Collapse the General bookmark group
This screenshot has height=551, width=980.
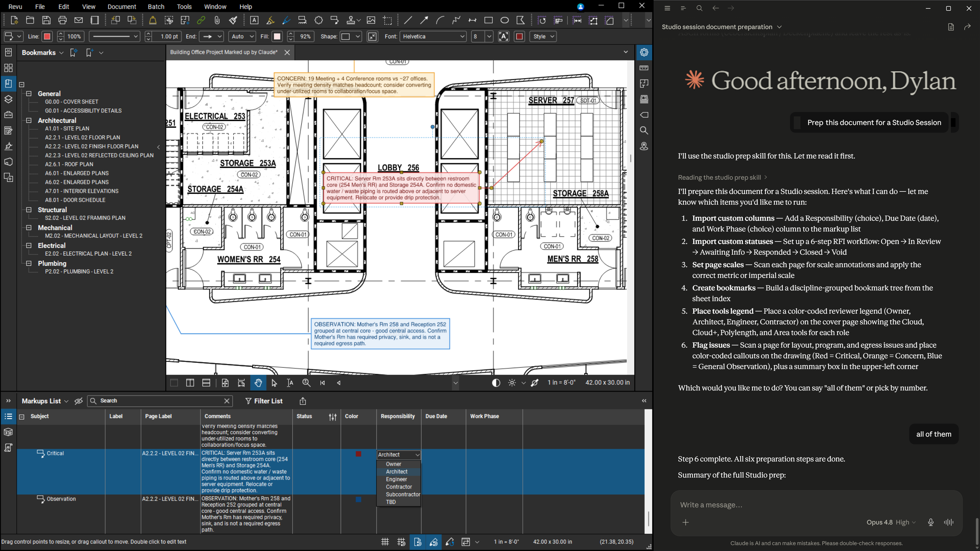pos(29,94)
